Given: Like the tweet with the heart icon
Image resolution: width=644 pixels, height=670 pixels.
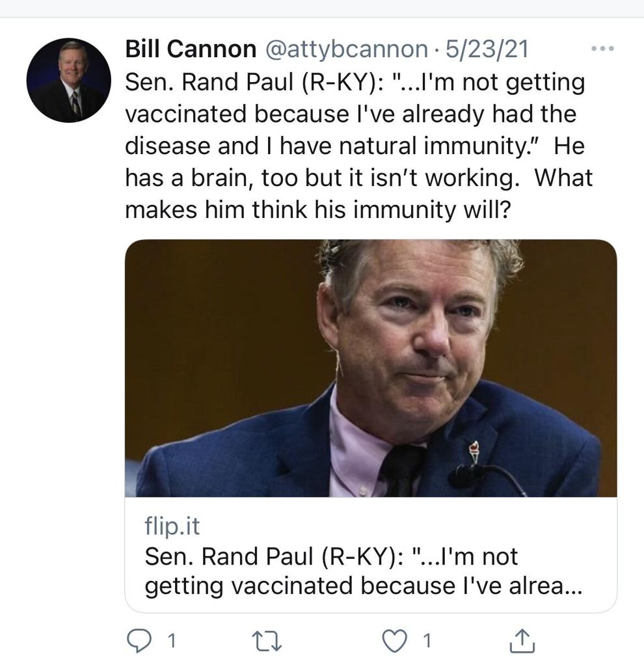Looking at the screenshot, I should (394, 641).
